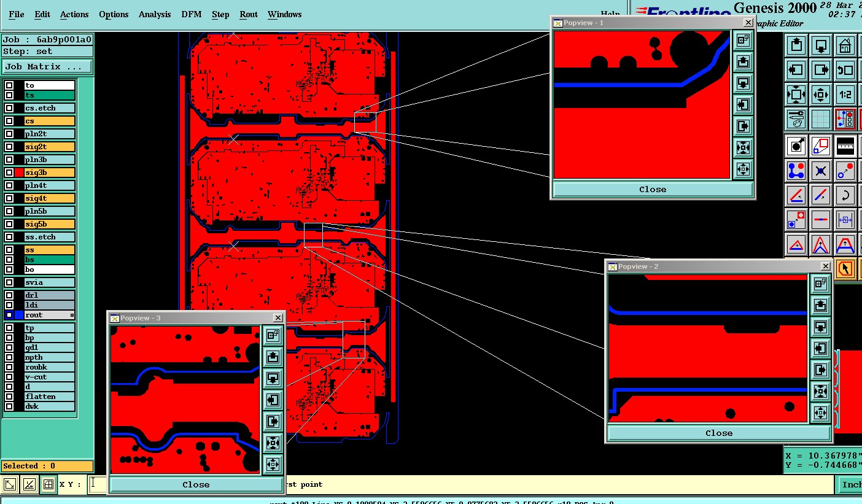Select the blue X intersection snap tool
The image size is (862, 504).
coord(821,171)
